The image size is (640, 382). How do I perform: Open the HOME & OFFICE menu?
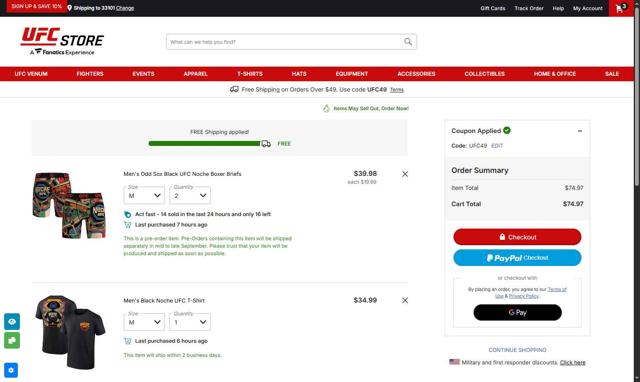click(x=555, y=74)
